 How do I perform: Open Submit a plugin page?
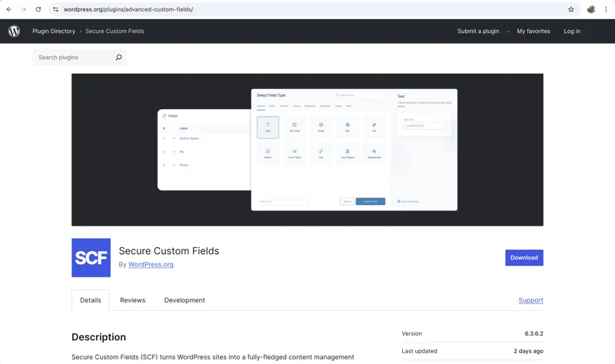(x=478, y=31)
